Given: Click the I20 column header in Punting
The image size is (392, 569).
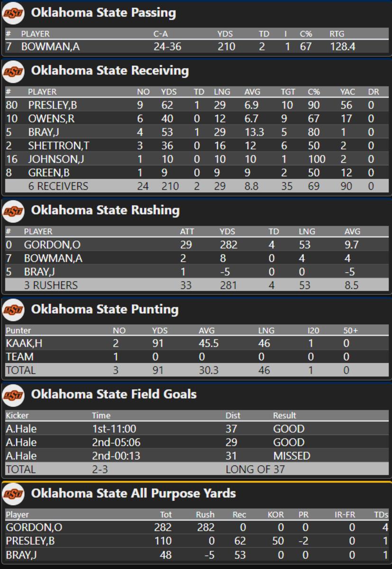Looking at the screenshot, I should pyautogui.click(x=311, y=330).
